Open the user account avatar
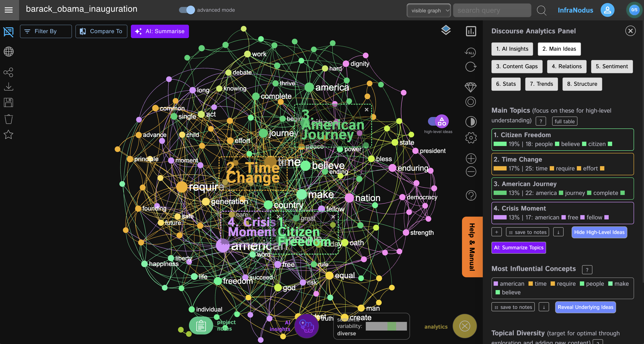The image size is (644, 344). click(608, 10)
